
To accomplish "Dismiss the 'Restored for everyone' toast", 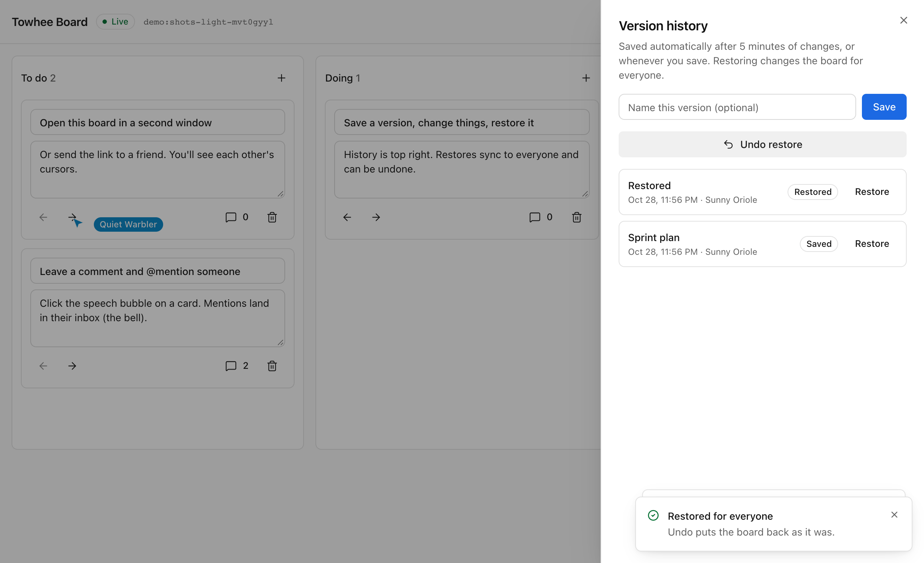I will 894,515.
